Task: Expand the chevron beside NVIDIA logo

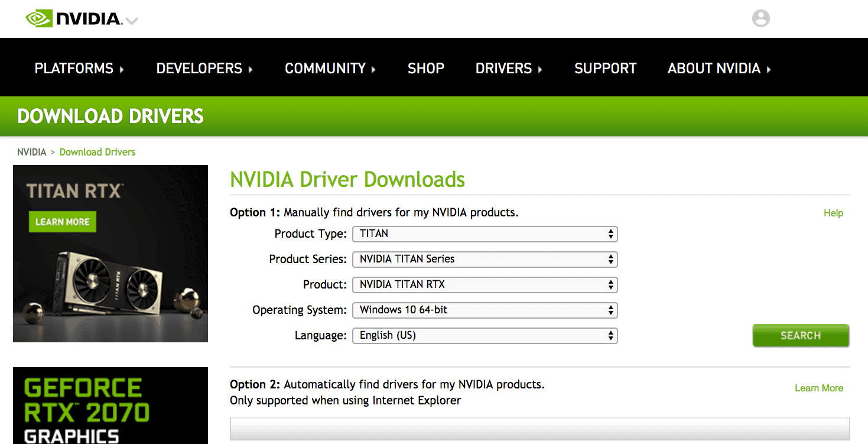Action: [x=132, y=21]
